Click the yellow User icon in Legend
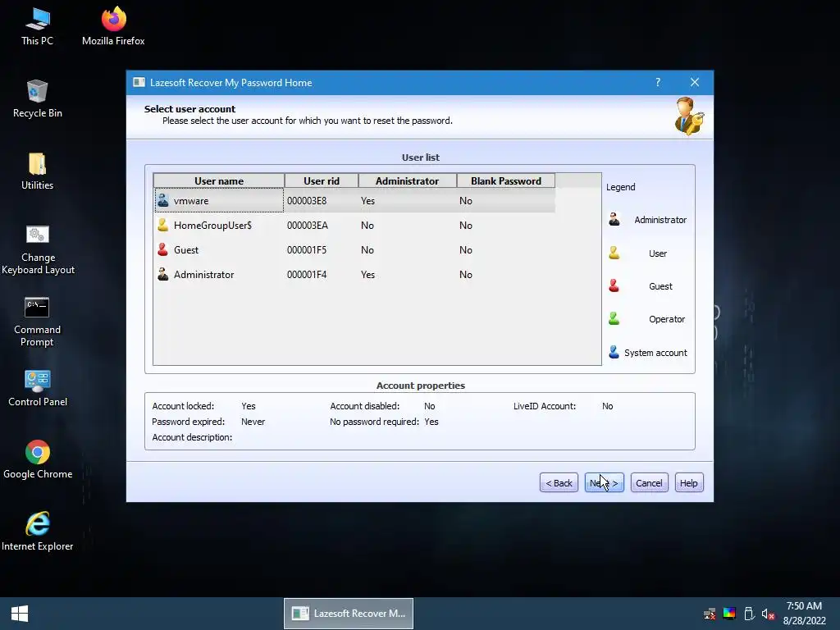This screenshot has width=840, height=630. [x=614, y=253]
